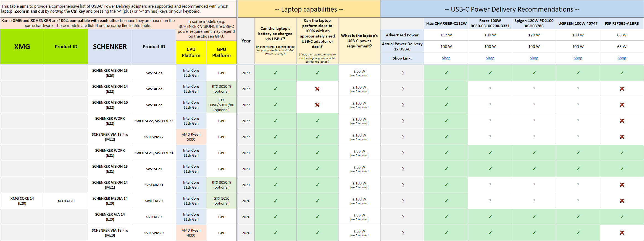Screen dimensions: 644x241
Task: Select the Laptop capabilities section header
Action: pyautogui.click(x=309, y=9)
